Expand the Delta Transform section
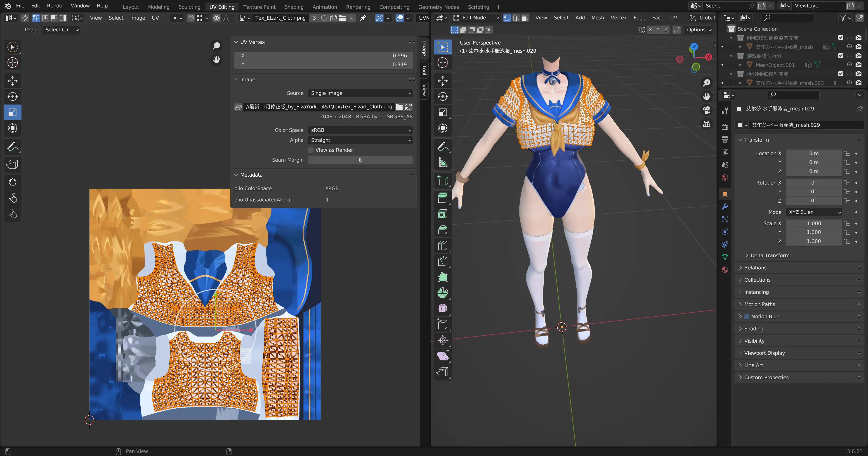Viewport: 868px width, 456px height. click(x=770, y=255)
